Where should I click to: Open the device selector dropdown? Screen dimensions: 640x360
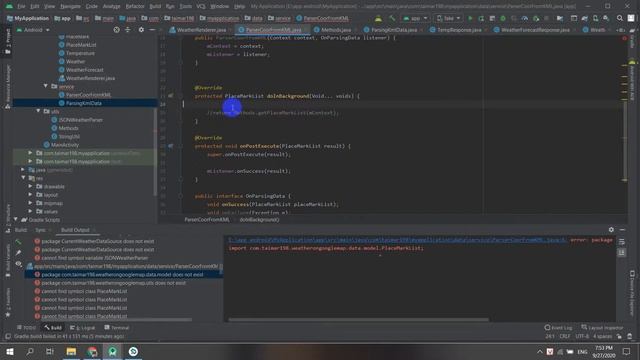pyautogui.click(x=448, y=18)
